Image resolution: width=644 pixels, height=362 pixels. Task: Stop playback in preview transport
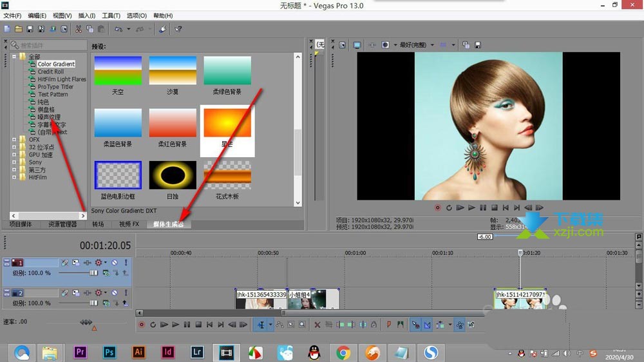pyautogui.click(x=495, y=208)
